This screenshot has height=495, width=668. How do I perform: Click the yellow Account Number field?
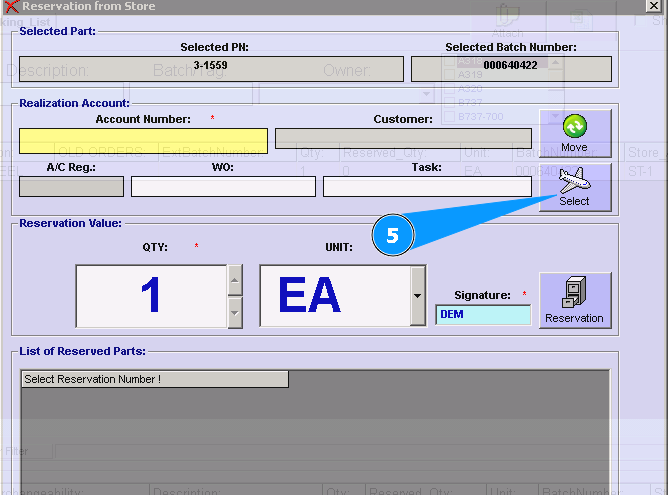click(143, 140)
